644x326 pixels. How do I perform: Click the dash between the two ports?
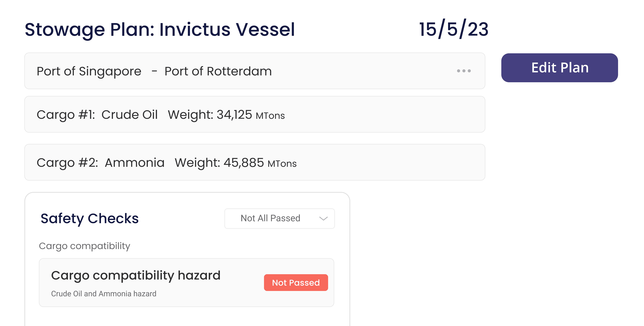tap(154, 71)
